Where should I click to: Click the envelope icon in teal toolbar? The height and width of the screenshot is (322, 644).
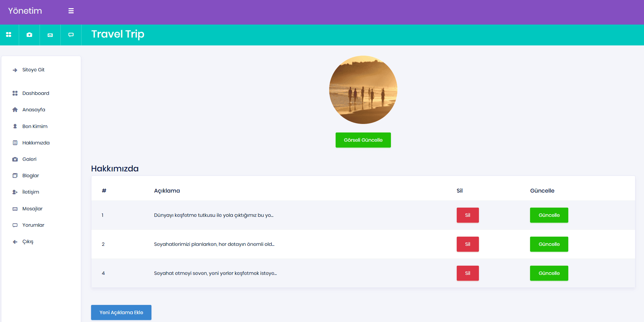click(50, 35)
